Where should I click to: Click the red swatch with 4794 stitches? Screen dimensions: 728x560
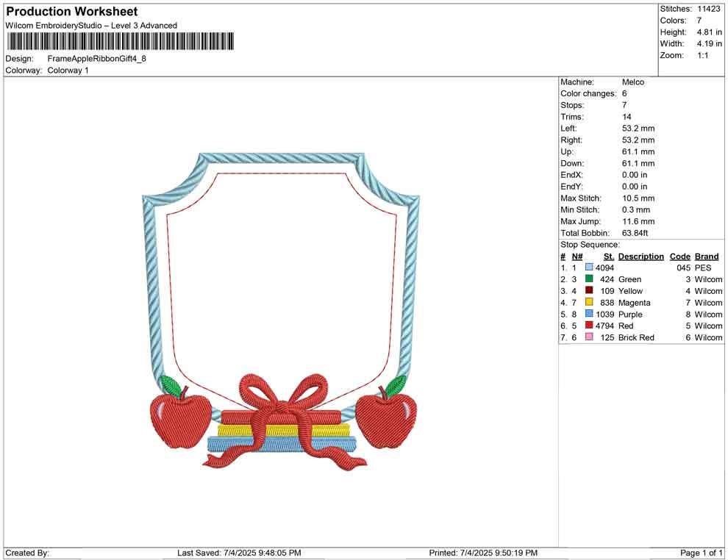click(589, 326)
